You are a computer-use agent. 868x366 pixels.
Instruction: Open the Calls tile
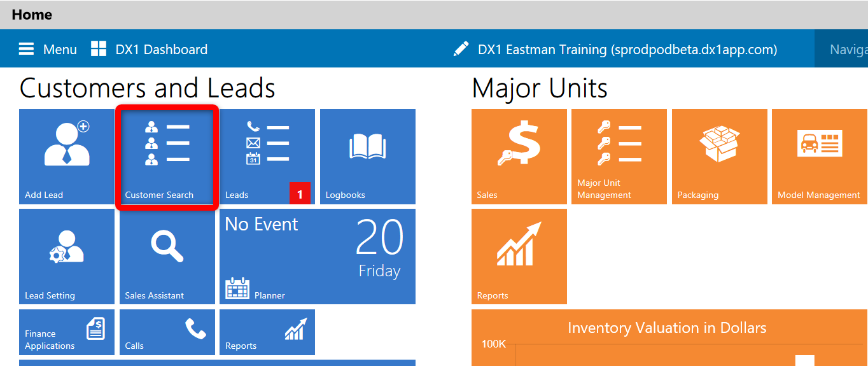(167, 332)
